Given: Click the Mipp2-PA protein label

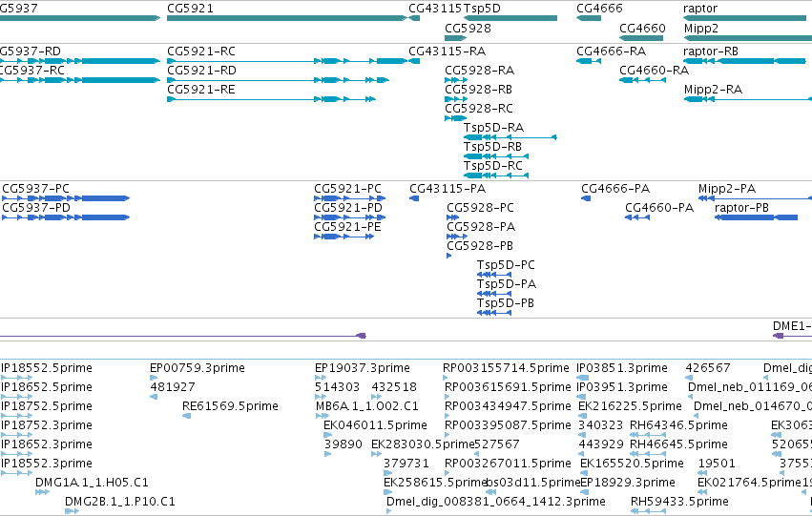Looking at the screenshot, I should point(727,189).
